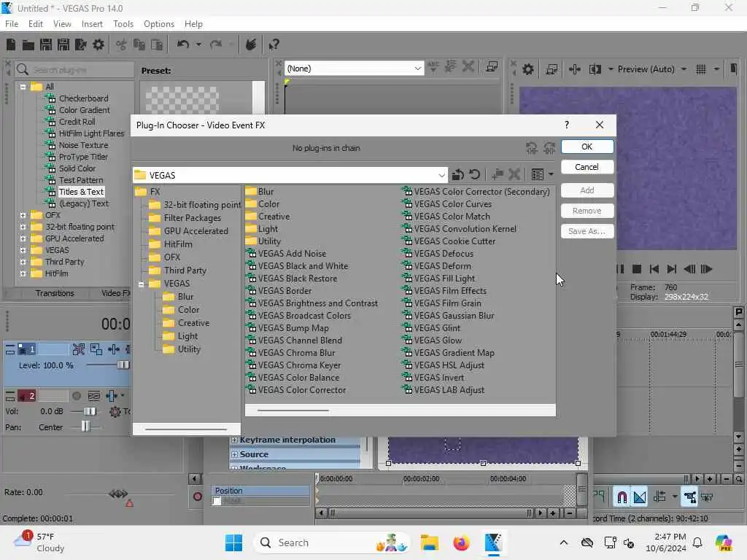Viewport: 747px width, 560px height.
Task: Click the Add button in Plug-In Chooser
Action: point(587,190)
